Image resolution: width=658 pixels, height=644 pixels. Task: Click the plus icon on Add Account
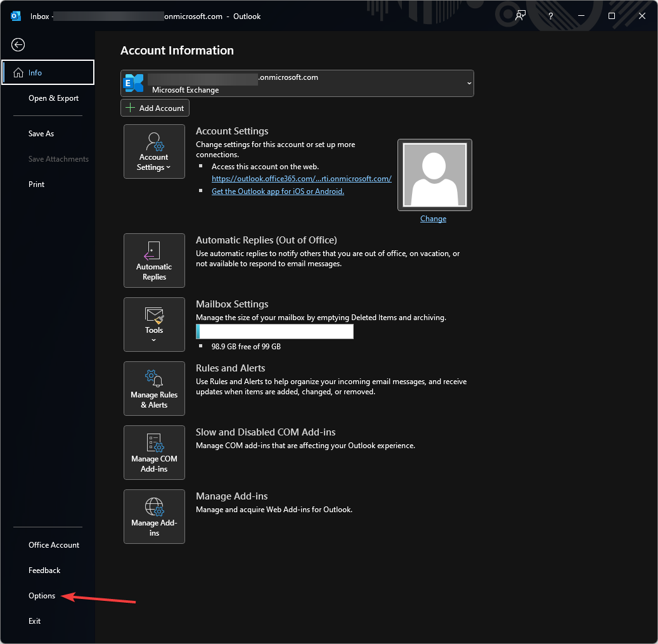(x=130, y=108)
